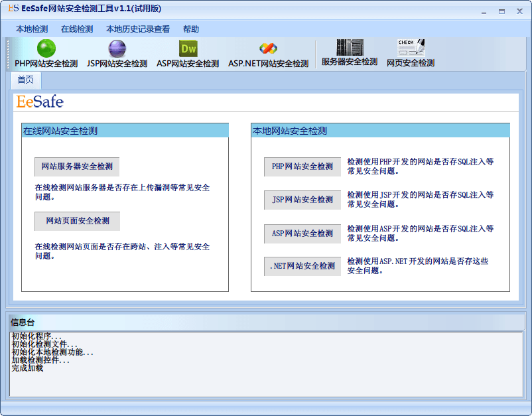The height and width of the screenshot is (416, 532).
Task: Click the description for PHP开发的网站
Action: pyautogui.click(x=421, y=167)
